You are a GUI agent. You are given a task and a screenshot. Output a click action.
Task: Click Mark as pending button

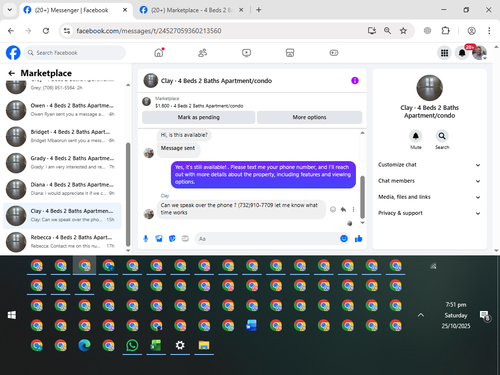tap(199, 117)
